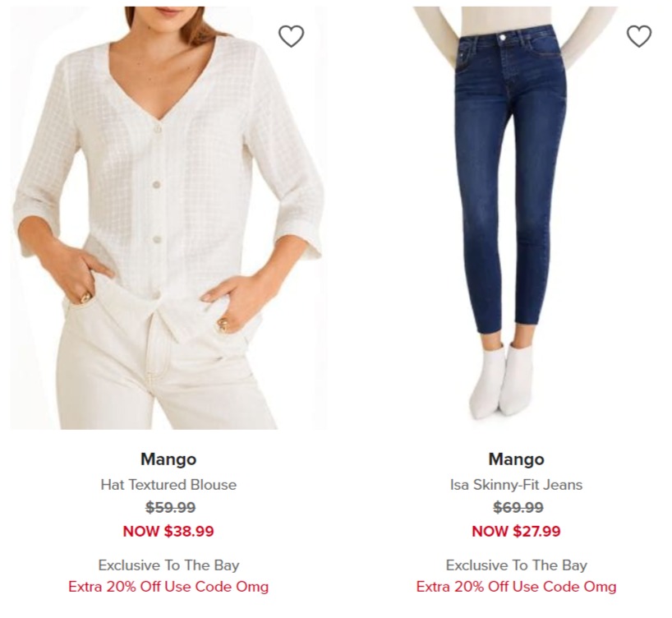
Task: Add Isa Skinny-Fit Jeans to wishlist heart
Action: pyautogui.click(x=639, y=36)
